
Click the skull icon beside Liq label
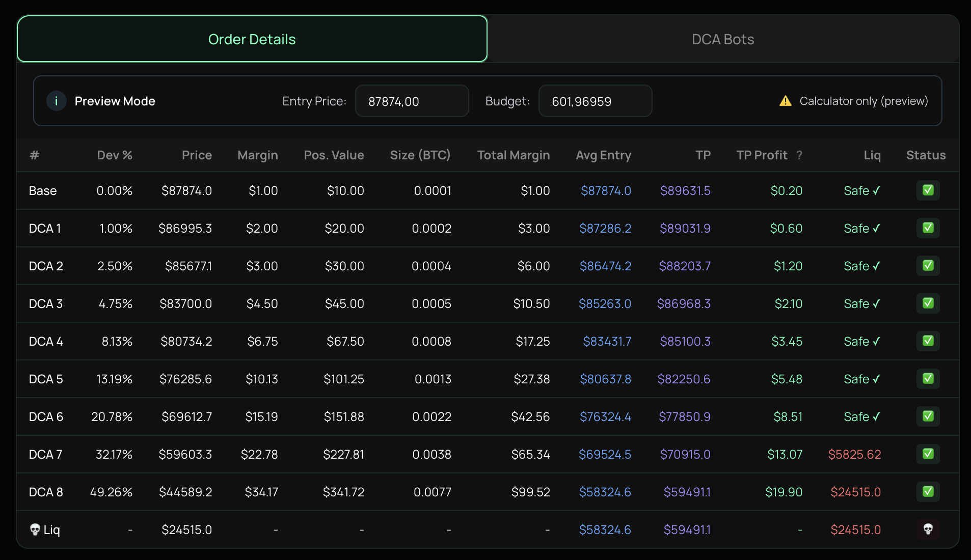pos(35,529)
